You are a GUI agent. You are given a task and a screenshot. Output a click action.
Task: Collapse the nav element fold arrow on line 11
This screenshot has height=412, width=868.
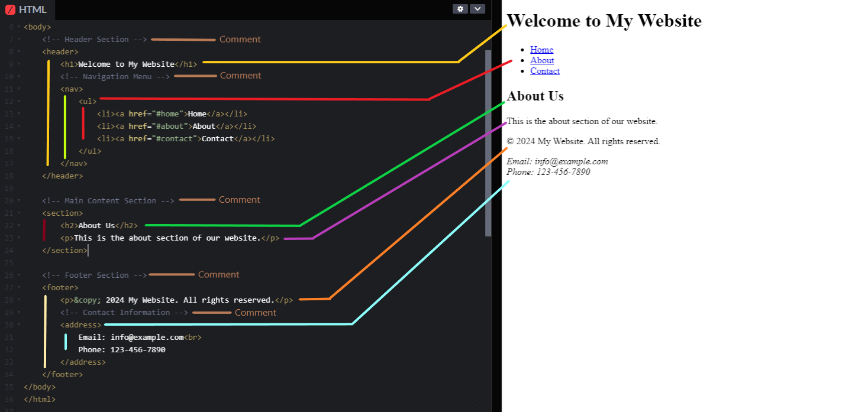18,89
